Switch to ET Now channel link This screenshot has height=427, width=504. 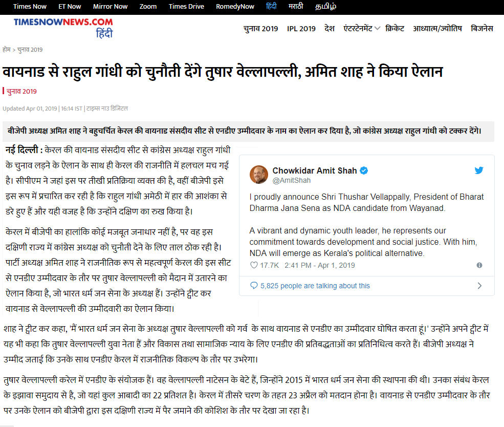point(70,7)
